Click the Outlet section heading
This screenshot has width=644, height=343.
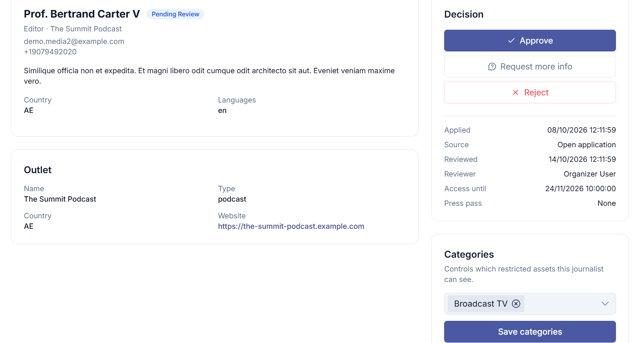(x=38, y=170)
